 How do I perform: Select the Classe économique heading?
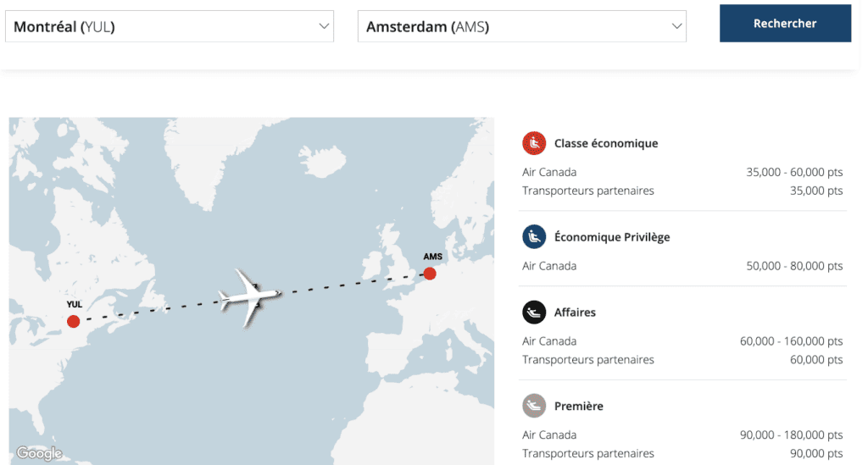606,143
